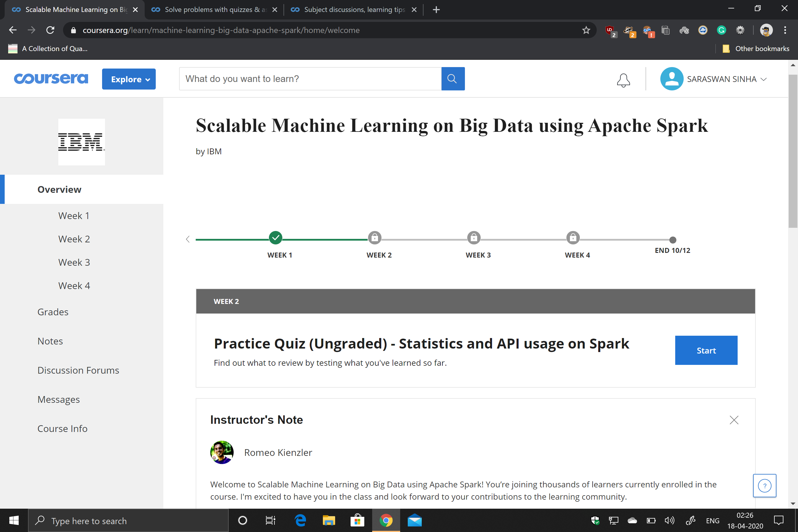Image resolution: width=798 pixels, height=532 pixels.
Task: Select Overview in the sidebar
Action: [82, 189]
